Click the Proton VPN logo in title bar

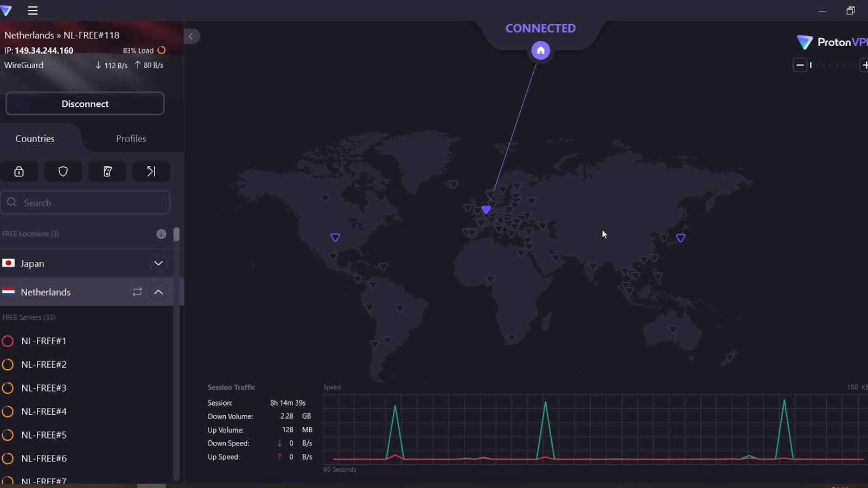coord(6,10)
